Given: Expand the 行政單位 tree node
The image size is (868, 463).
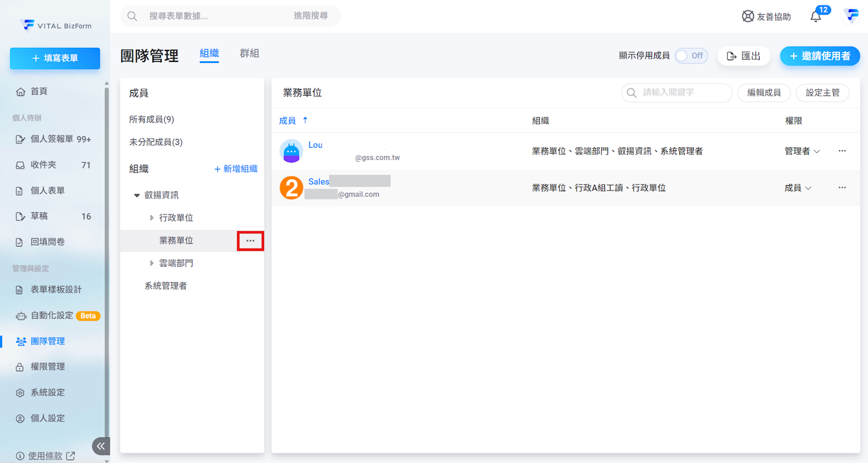Looking at the screenshot, I should (152, 218).
